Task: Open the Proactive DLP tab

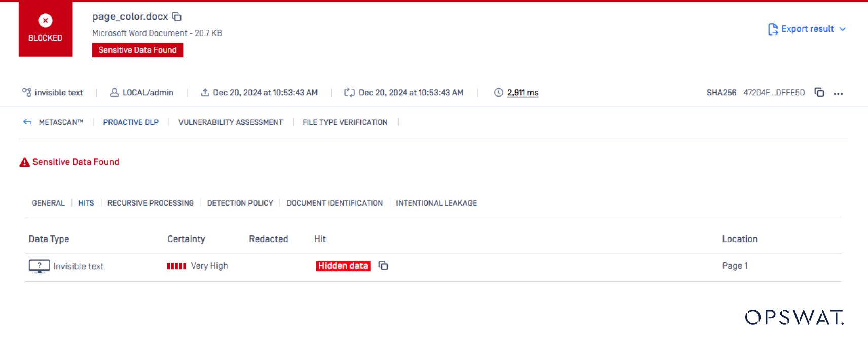Action: (131, 122)
